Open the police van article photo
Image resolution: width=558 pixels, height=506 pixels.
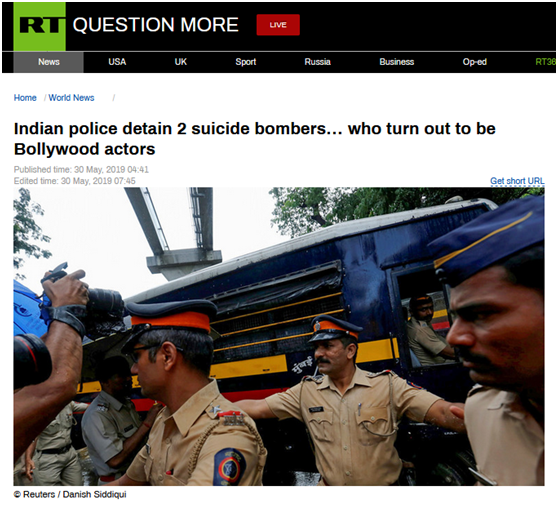[x=279, y=336]
